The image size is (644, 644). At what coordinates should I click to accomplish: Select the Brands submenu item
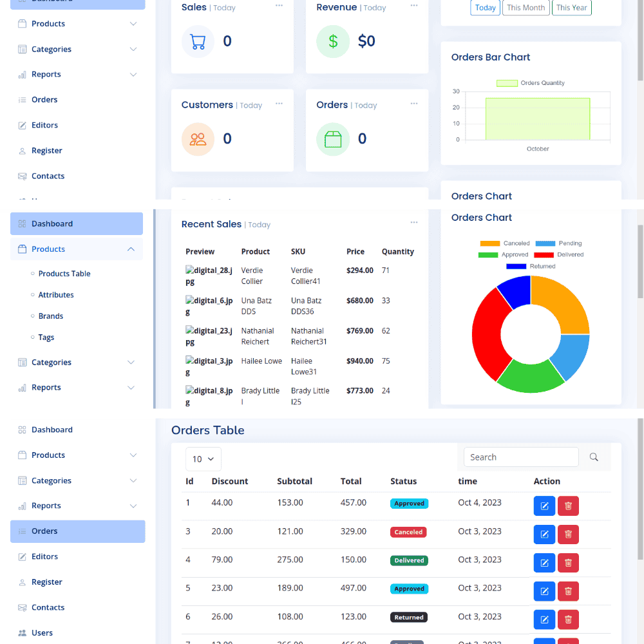click(x=51, y=316)
